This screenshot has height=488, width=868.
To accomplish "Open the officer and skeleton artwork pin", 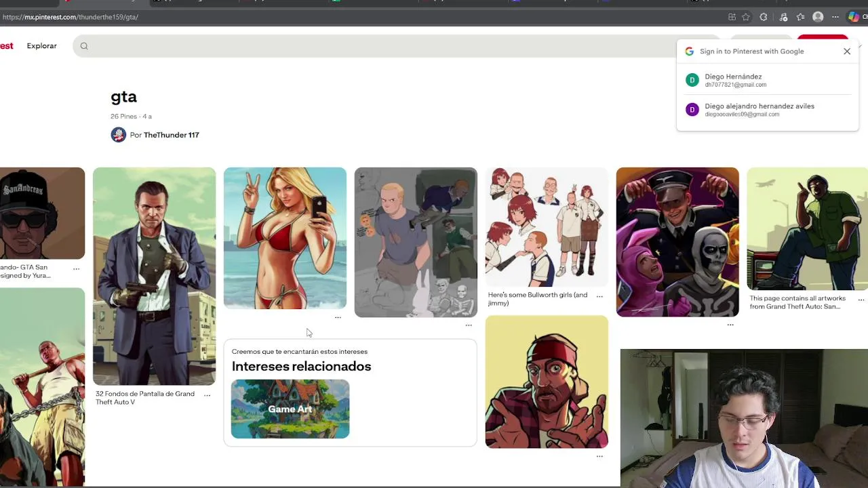I will [677, 242].
